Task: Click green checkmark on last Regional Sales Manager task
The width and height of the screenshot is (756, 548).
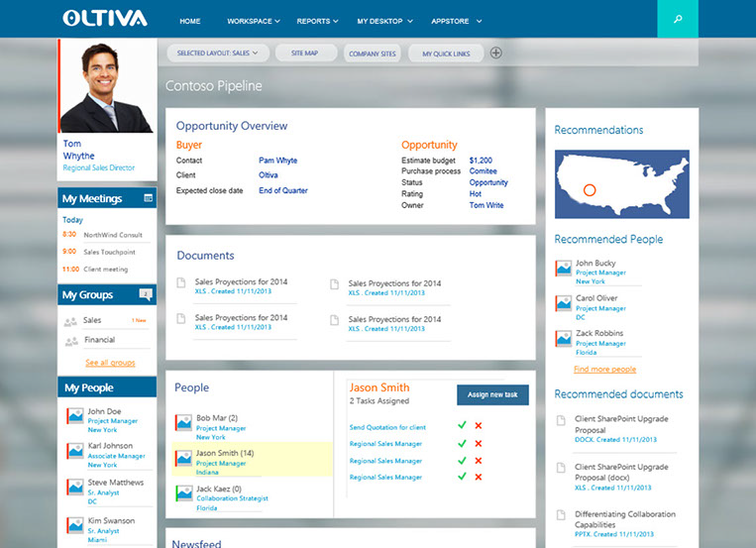Action: tap(462, 478)
